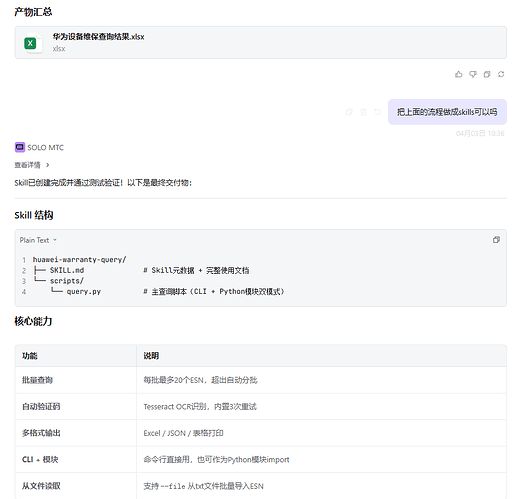Undo the user message with arrow icon
Viewport: 530px width, 499px height.
click(x=377, y=112)
